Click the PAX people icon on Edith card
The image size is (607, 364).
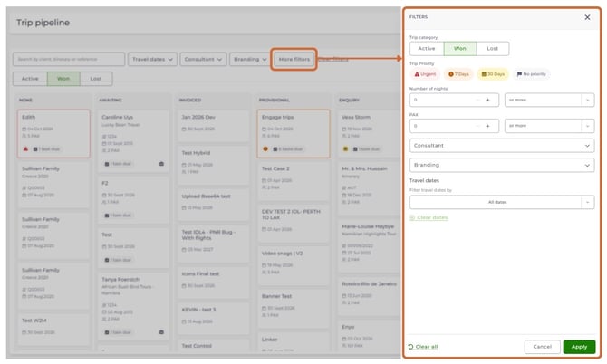coord(24,136)
